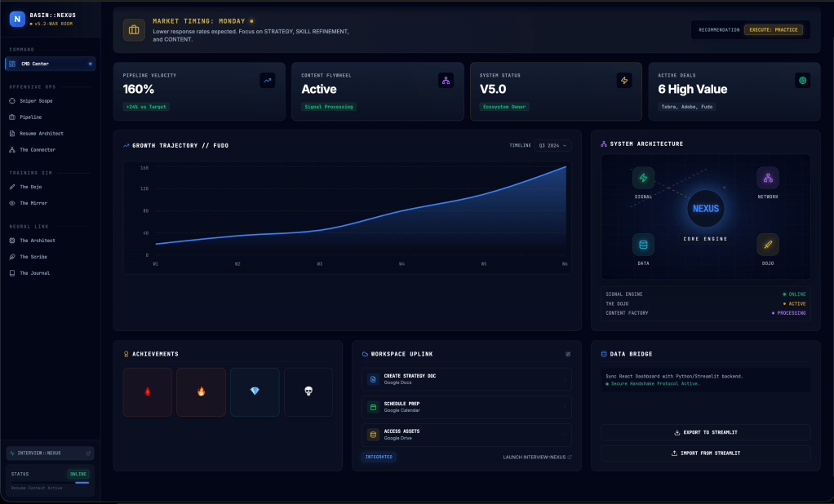Click the Active Deals target icon
This screenshot has width=834, height=504.
pyautogui.click(x=802, y=80)
